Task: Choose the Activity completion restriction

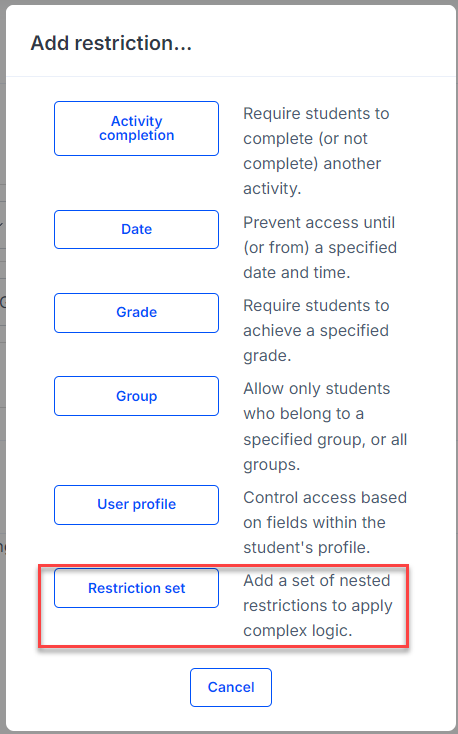Action: coord(136,128)
